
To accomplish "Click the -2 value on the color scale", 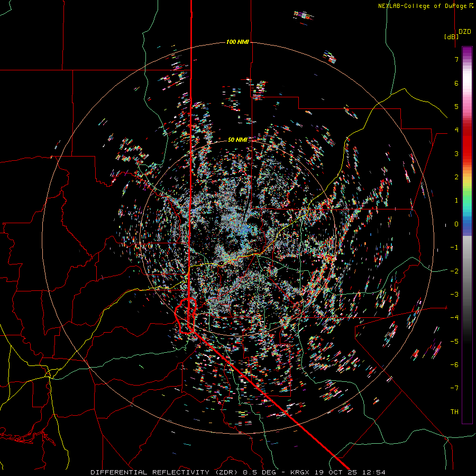I will (x=454, y=271).
